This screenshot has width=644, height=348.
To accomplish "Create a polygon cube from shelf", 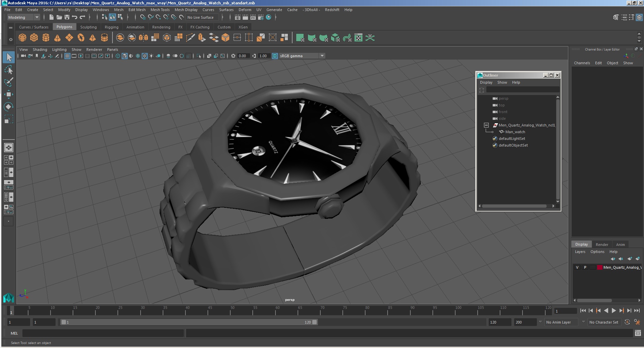I will [x=34, y=38].
